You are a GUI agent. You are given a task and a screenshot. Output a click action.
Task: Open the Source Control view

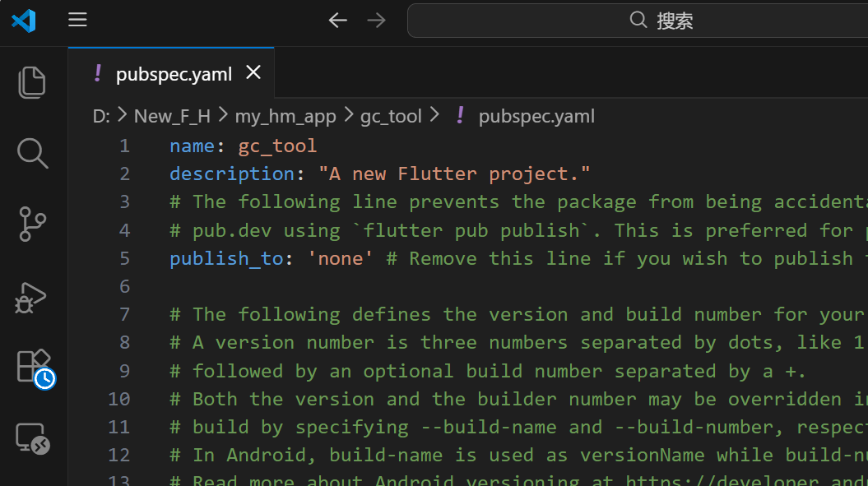point(31,224)
